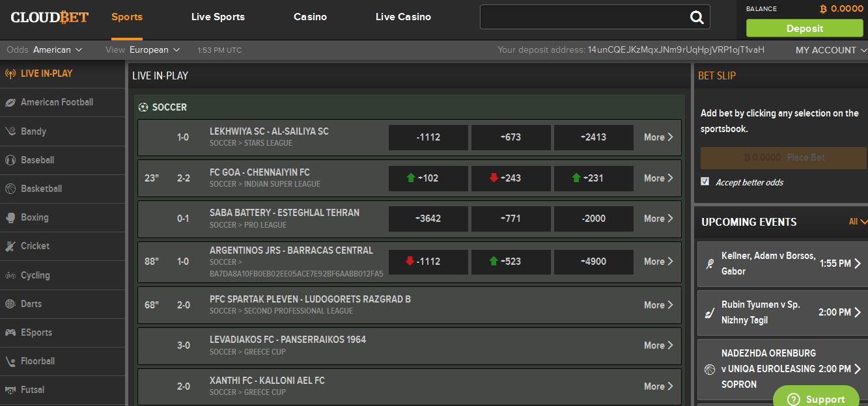The height and width of the screenshot is (406, 868).
Task: Select Chennaiyin FC win odds +231
Action: pyautogui.click(x=594, y=178)
